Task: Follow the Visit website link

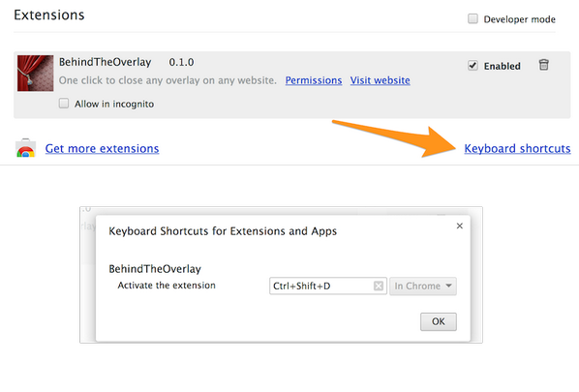Action: [x=380, y=80]
